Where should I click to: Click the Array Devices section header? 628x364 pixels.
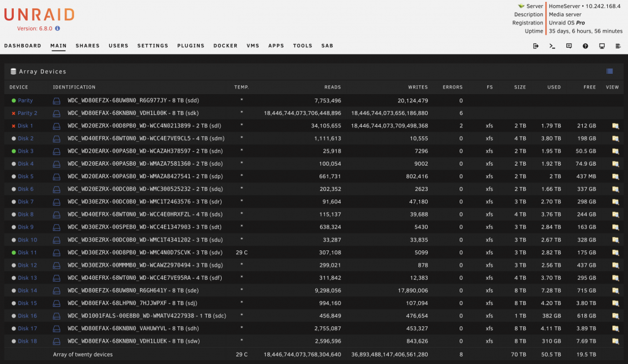[43, 72]
